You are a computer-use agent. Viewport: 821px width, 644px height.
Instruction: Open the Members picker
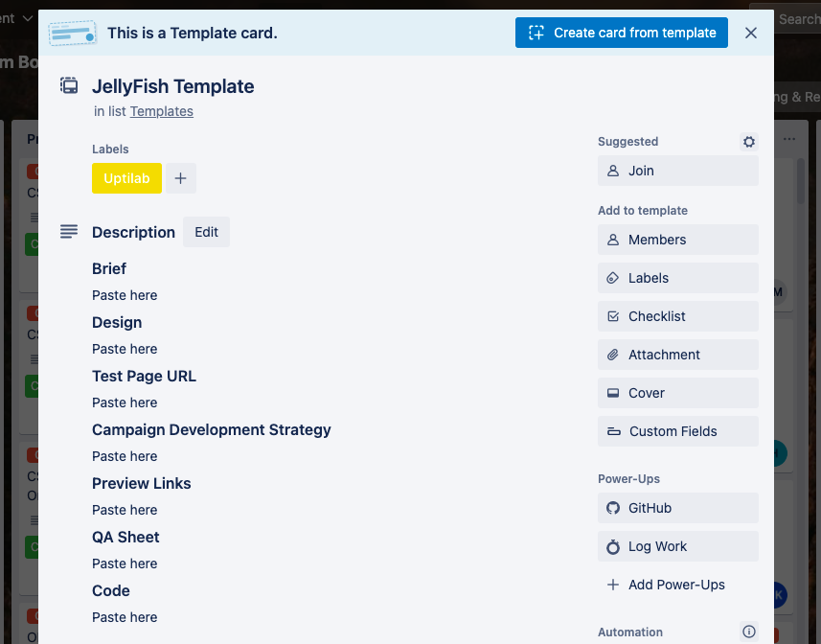[x=677, y=240]
